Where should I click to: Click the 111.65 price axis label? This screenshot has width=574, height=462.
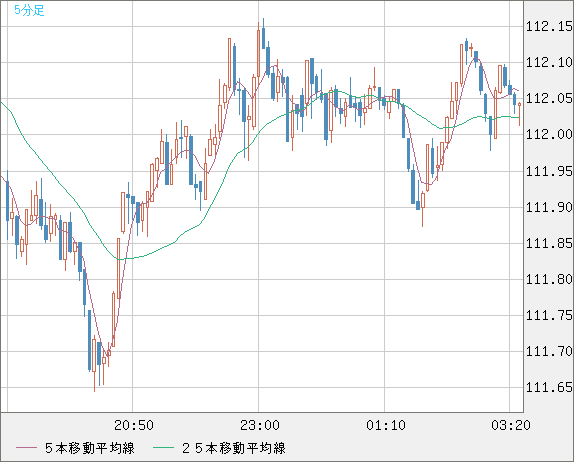tap(549, 387)
